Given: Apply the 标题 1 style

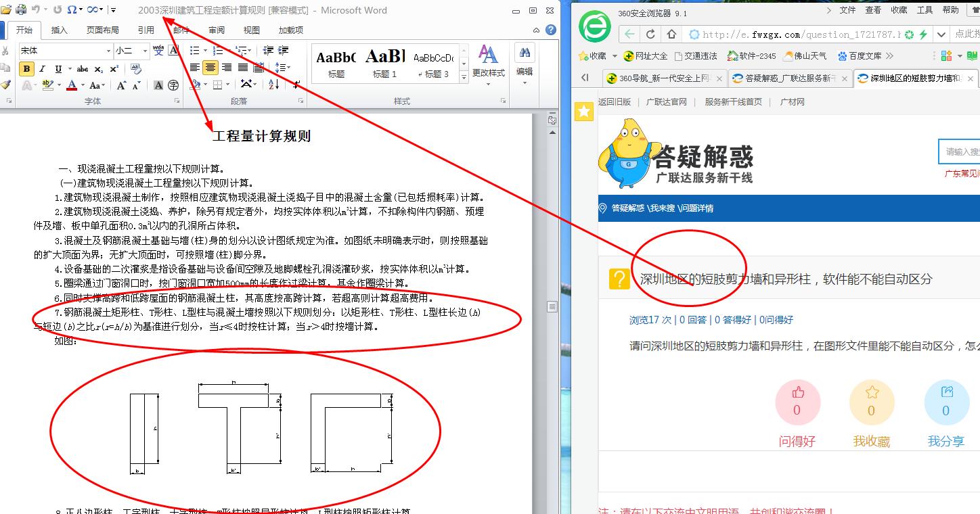Looking at the screenshot, I should tap(384, 64).
